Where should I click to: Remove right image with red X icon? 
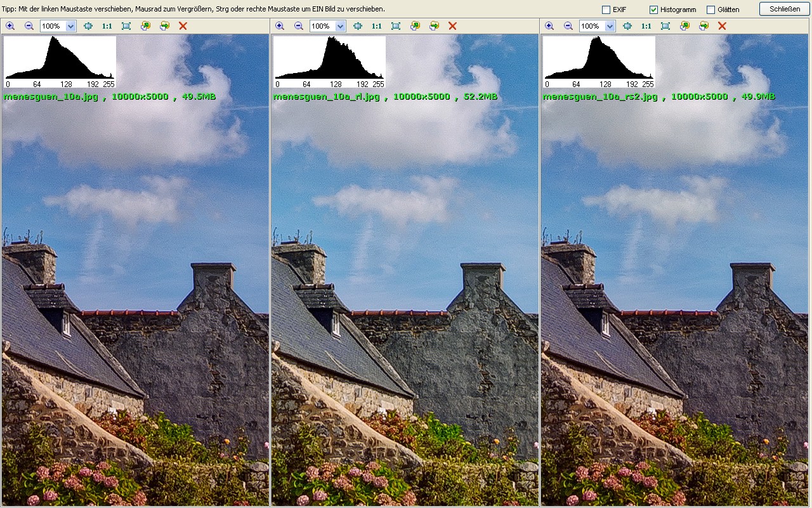[722, 26]
